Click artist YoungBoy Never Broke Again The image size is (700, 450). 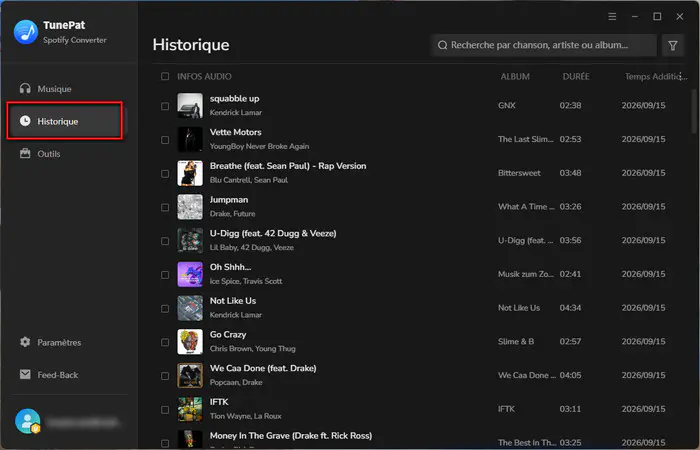click(x=259, y=146)
